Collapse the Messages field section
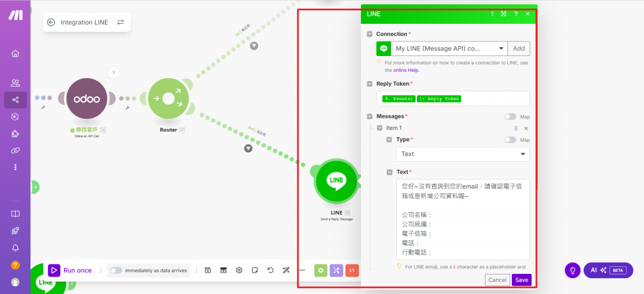The width and height of the screenshot is (644, 294). point(370,116)
